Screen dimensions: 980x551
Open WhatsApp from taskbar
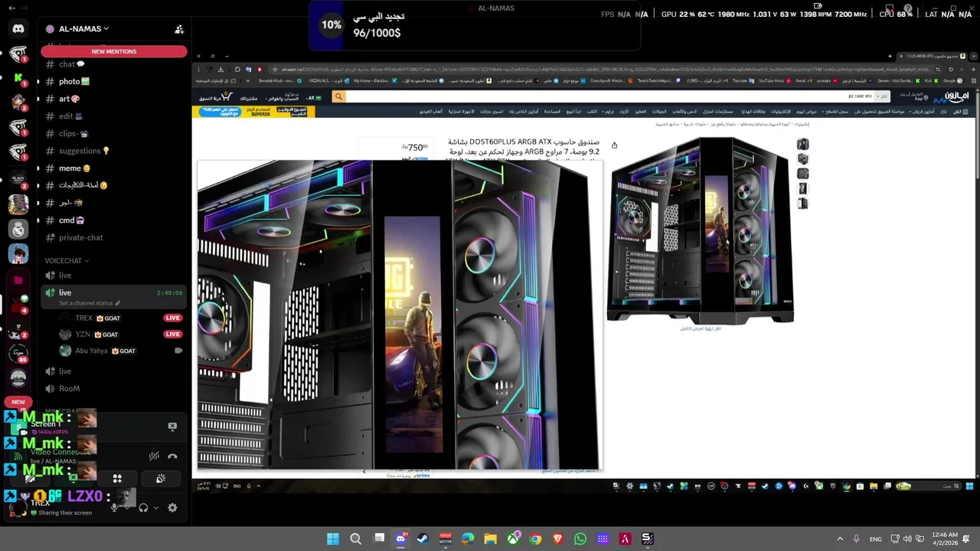580,539
